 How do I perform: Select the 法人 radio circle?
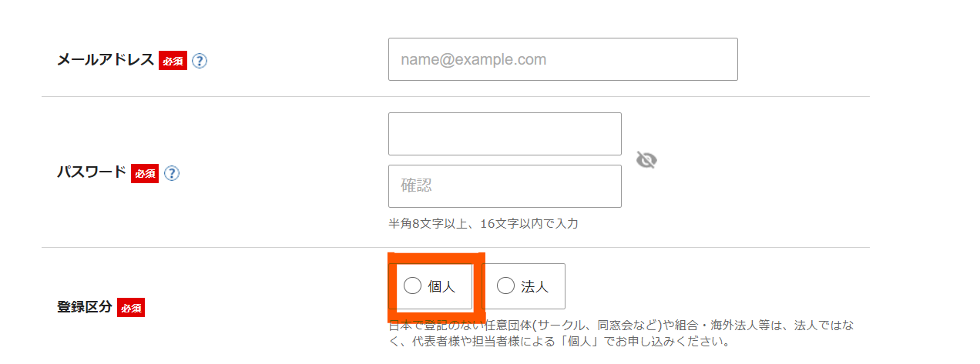[505, 286]
